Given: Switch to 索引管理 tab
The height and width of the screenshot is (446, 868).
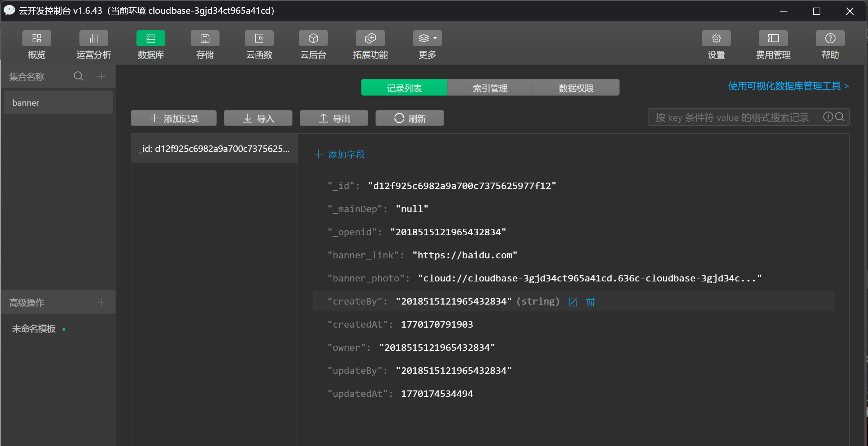Looking at the screenshot, I should pos(490,88).
